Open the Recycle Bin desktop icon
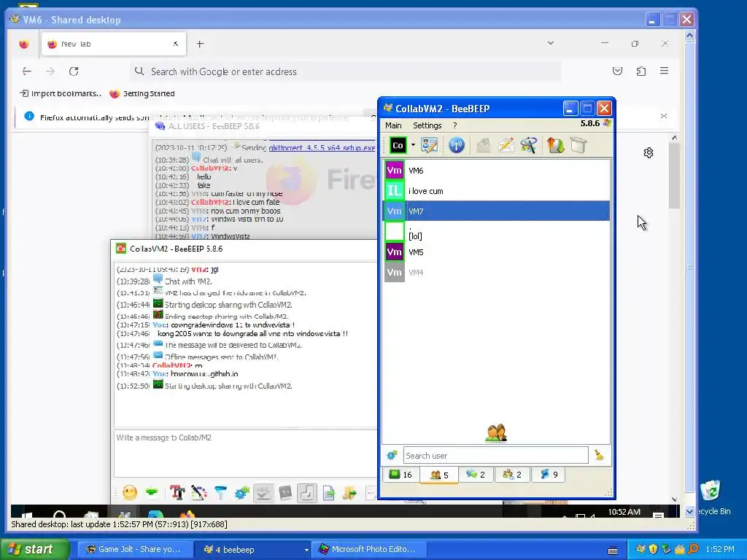The width and height of the screenshot is (747, 560). [x=712, y=497]
